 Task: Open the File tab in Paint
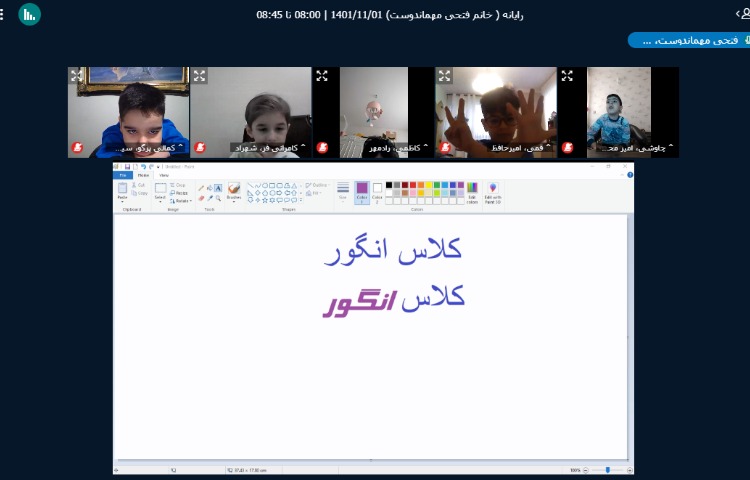click(x=123, y=175)
